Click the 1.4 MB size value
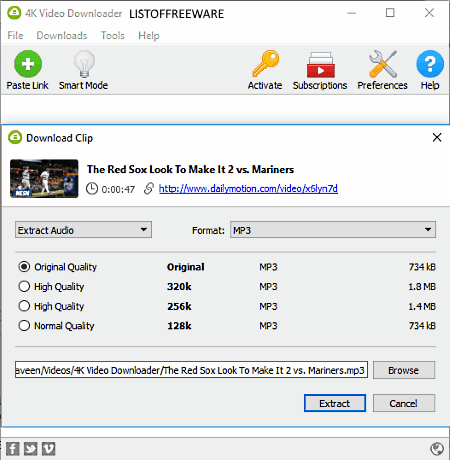This screenshot has height=460, width=450. [x=422, y=306]
